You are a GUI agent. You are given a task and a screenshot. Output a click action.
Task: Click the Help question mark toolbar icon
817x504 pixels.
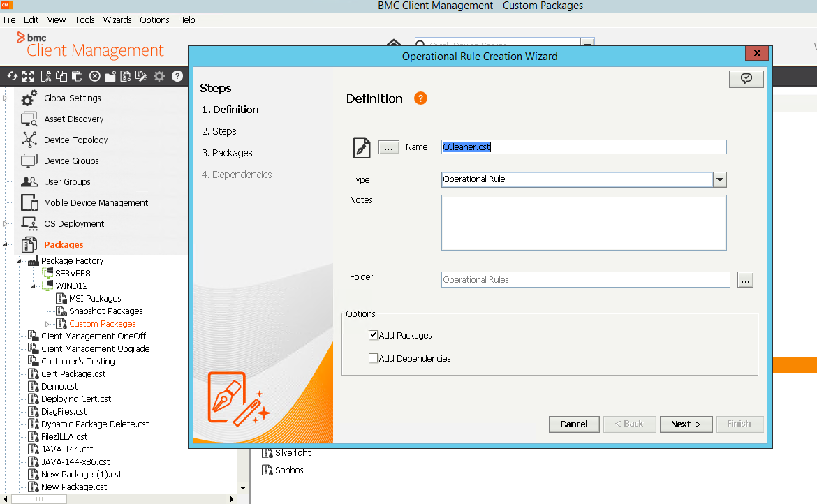[177, 77]
